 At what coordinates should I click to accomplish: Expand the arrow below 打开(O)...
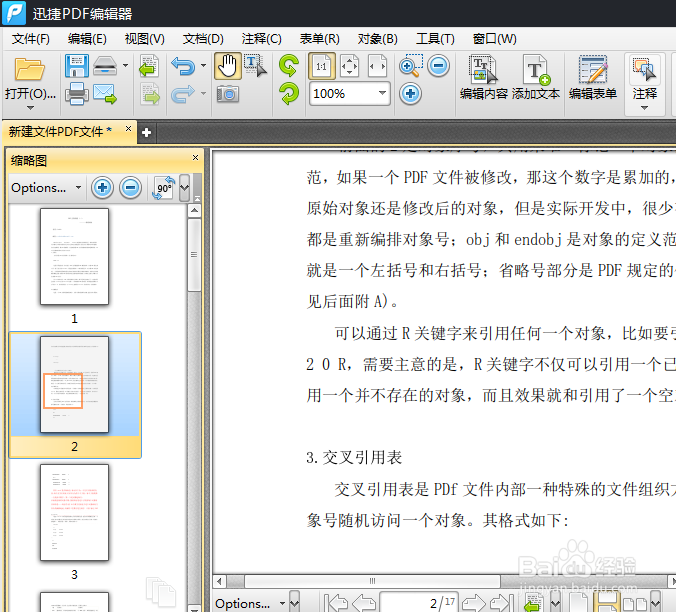point(30,108)
